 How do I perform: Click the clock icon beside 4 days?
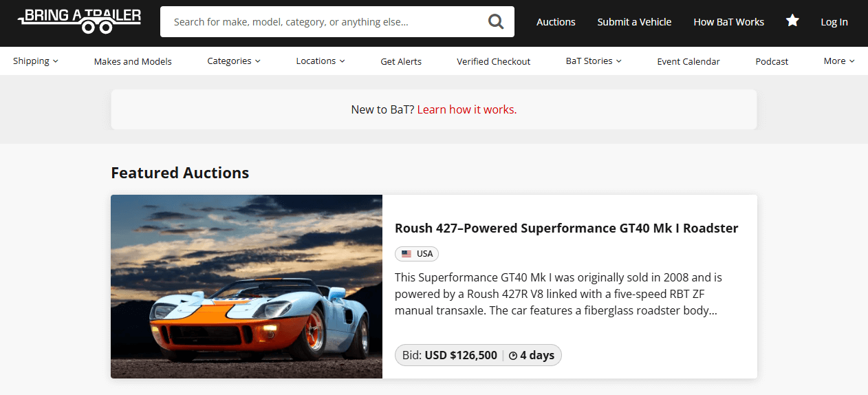click(x=513, y=356)
